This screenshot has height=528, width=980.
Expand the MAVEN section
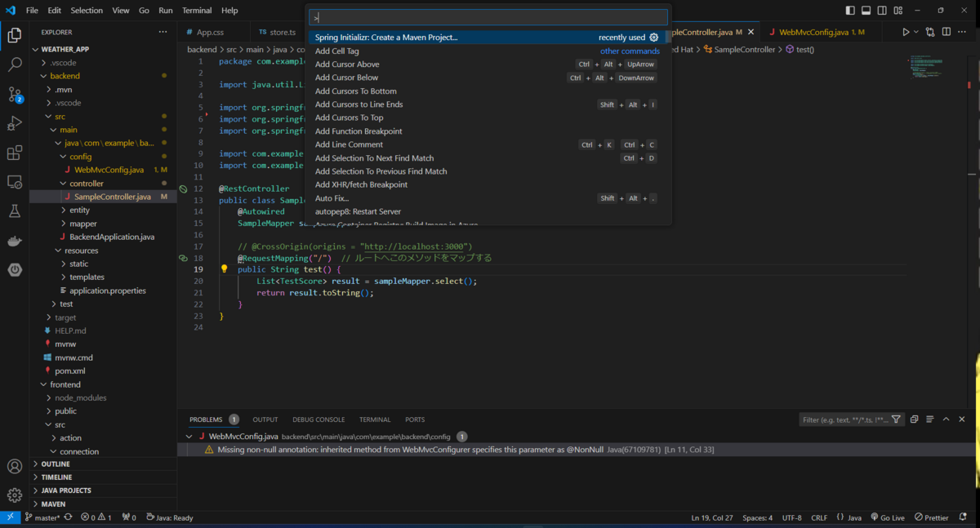coord(52,503)
